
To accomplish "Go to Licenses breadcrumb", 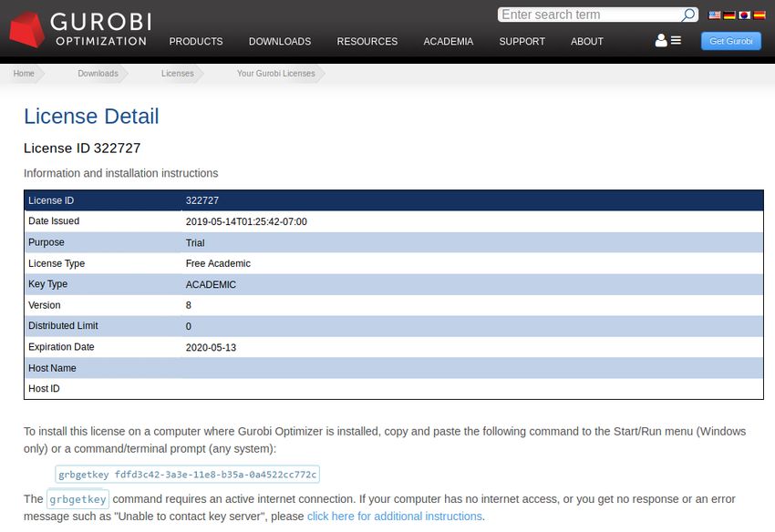I will pyautogui.click(x=178, y=74).
